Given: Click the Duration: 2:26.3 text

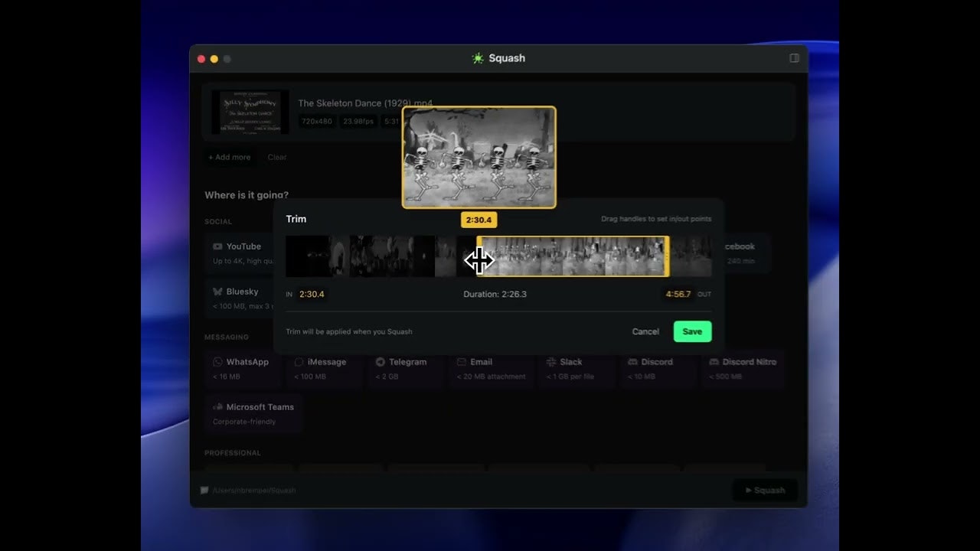Looking at the screenshot, I should point(495,294).
